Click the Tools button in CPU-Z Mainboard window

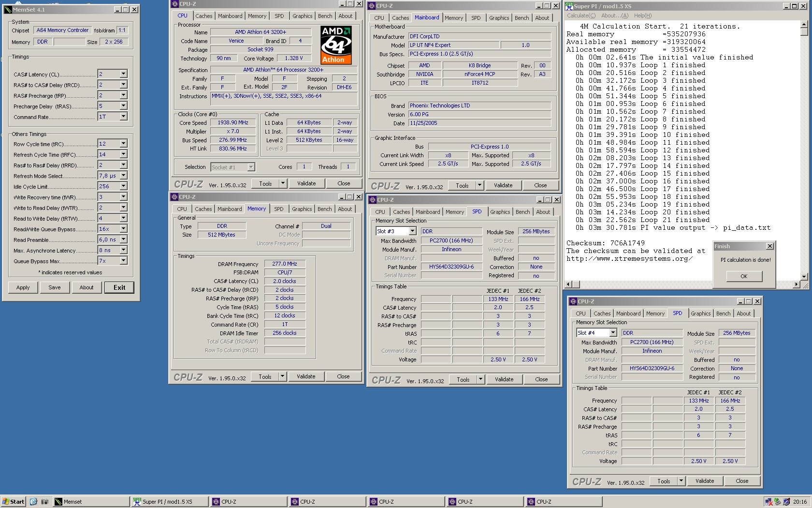coord(462,185)
